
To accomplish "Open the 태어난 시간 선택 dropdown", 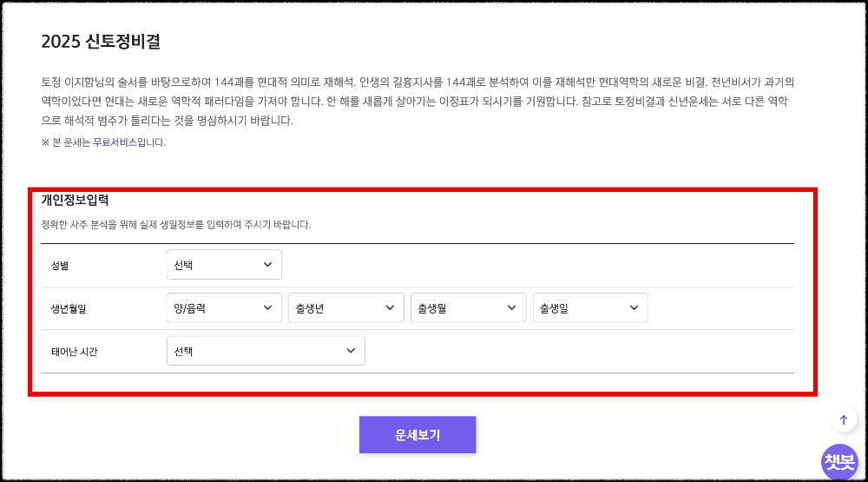I will coord(266,351).
